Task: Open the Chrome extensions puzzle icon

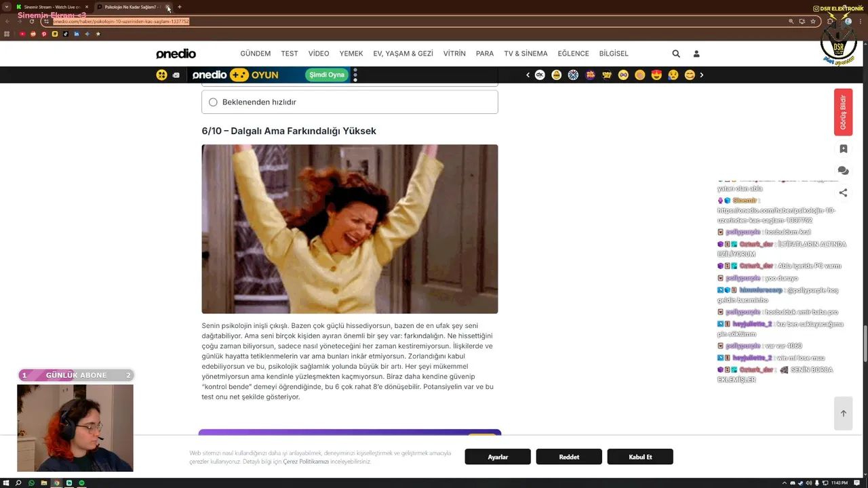Action: pyautogui.click(x=830, y=21)
